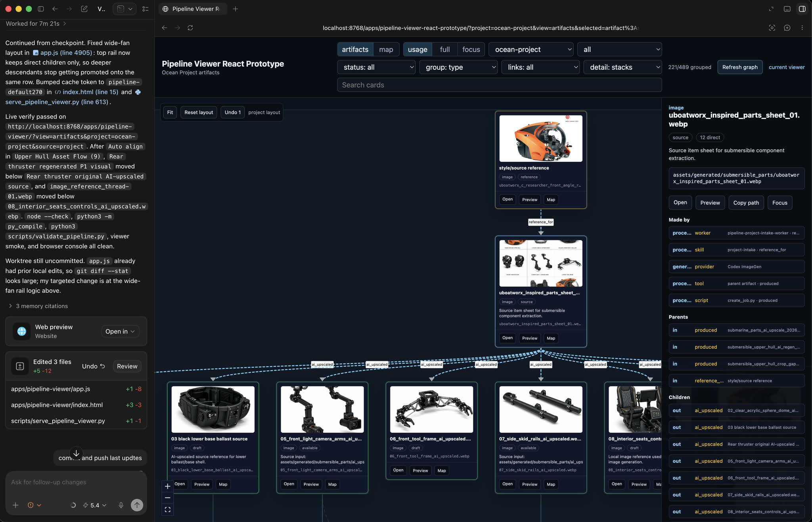This screenshot has width=812, height=522.
Task: Open the 'Open in' dropdown for Web preview
Action: pos(120,331)
